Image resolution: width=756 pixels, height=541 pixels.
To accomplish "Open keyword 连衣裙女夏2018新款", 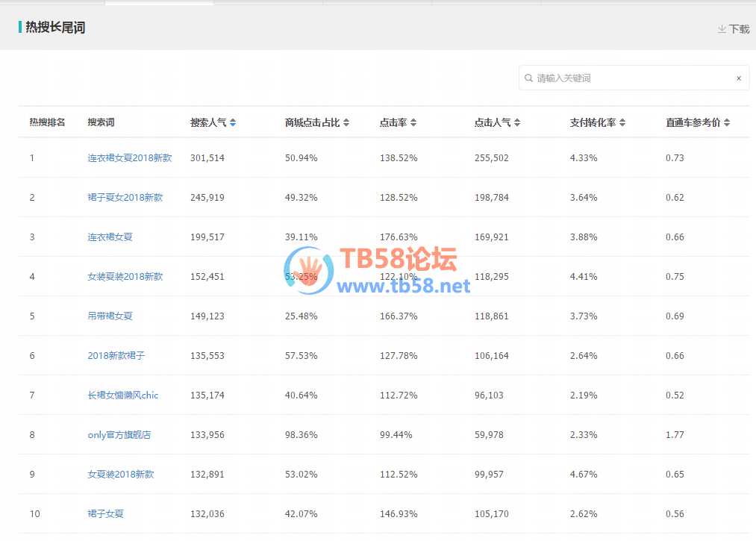I will pos(129,158).
